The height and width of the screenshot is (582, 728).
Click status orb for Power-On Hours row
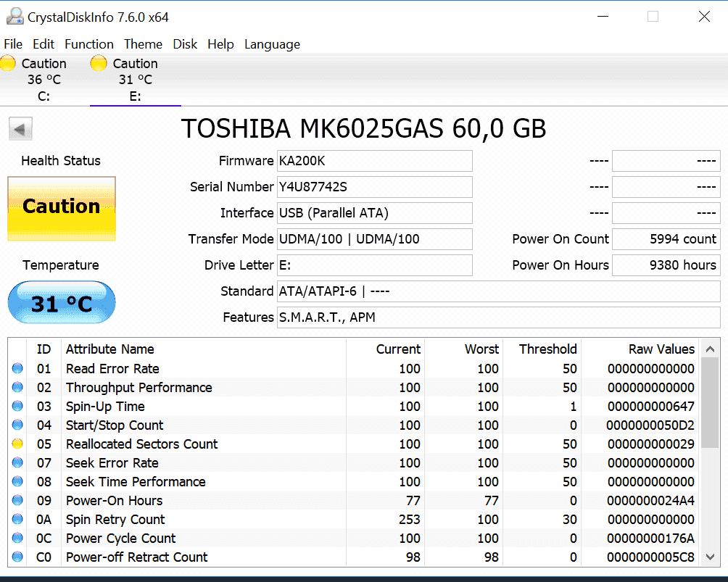coord(17,500)
